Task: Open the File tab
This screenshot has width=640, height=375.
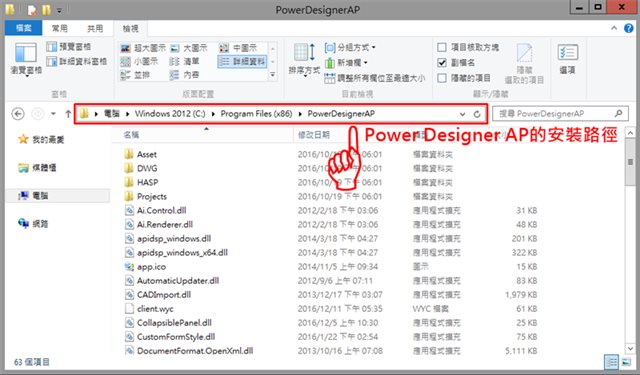Action: tap(23, 28)
